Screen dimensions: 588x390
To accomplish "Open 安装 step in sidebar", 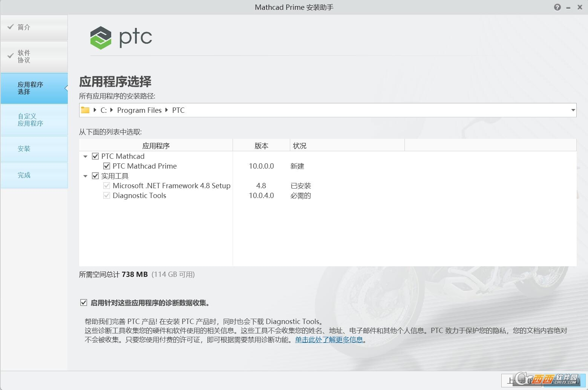I will (34, 149).
